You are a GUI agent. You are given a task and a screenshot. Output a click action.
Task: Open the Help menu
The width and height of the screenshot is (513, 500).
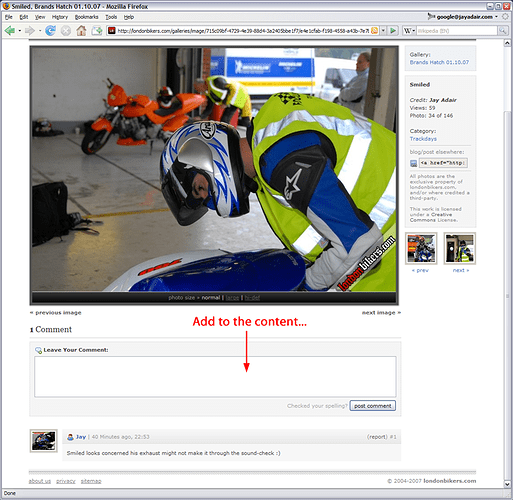[x=129, y=17]
